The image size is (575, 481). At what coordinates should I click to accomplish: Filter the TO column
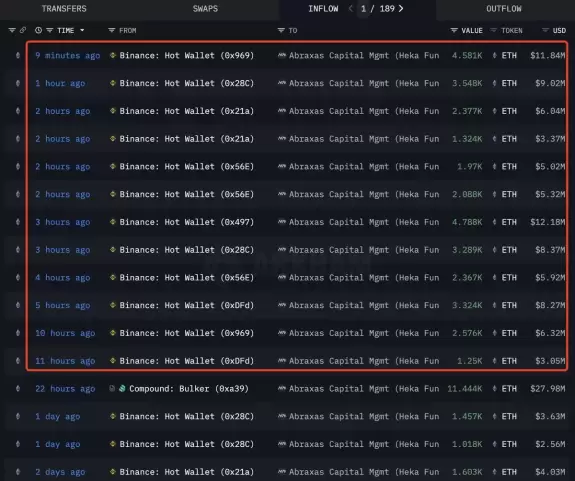(281, 30)
